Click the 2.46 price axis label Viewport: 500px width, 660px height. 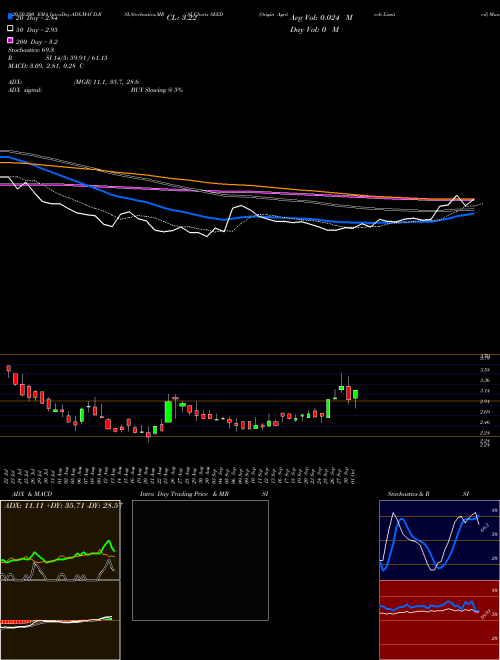[484, 422]
